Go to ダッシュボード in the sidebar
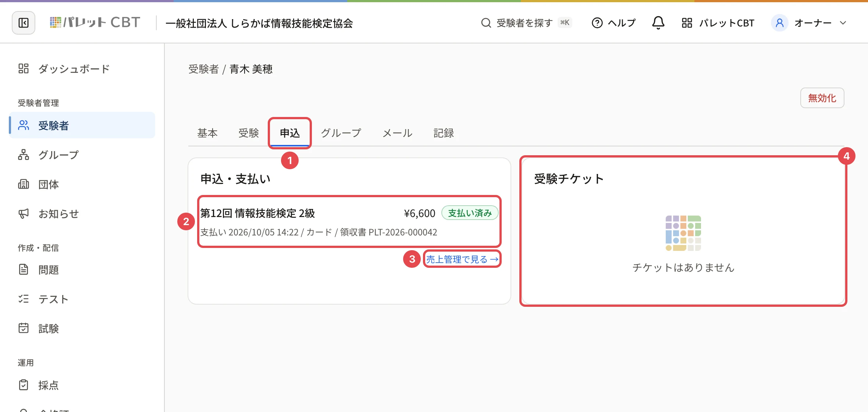 click(x=82, y=69)
